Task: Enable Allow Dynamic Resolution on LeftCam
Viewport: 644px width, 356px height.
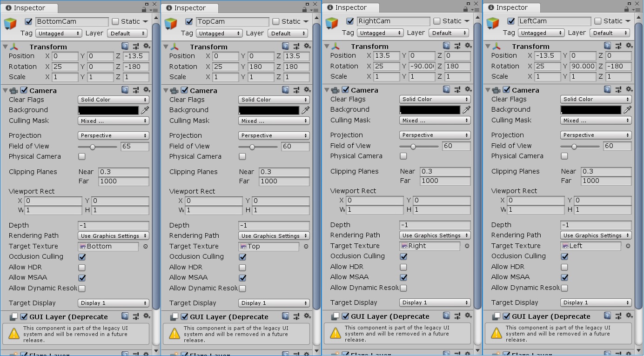Action: coord(564,288)
